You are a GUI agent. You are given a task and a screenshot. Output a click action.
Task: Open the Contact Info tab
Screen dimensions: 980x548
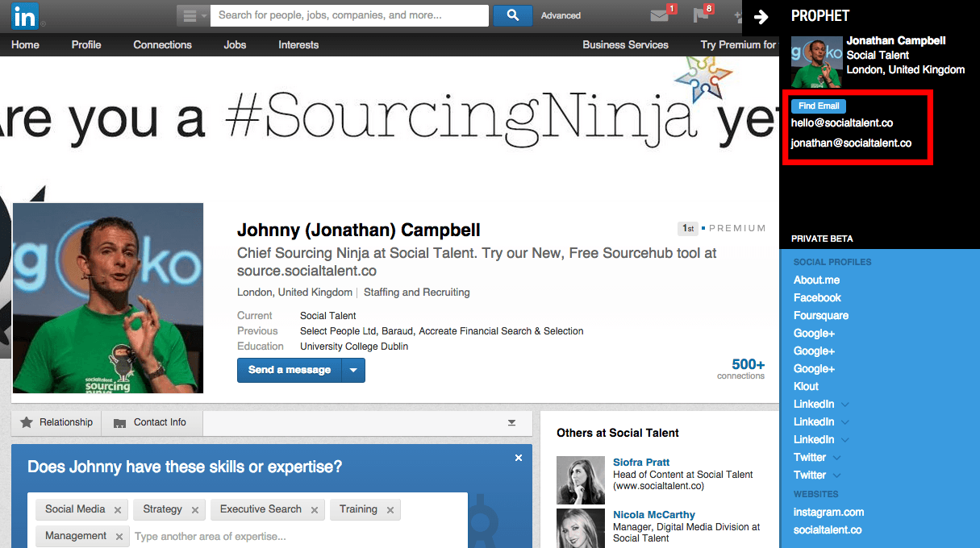click(152, 422)
